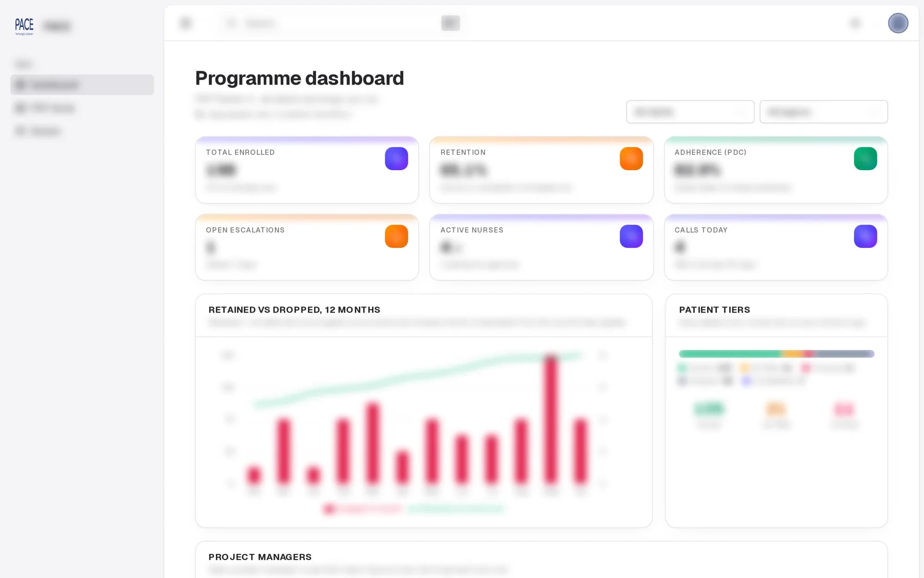
Task: Click the orange icon on the Open Escalations card
Action: coord(396,236)
